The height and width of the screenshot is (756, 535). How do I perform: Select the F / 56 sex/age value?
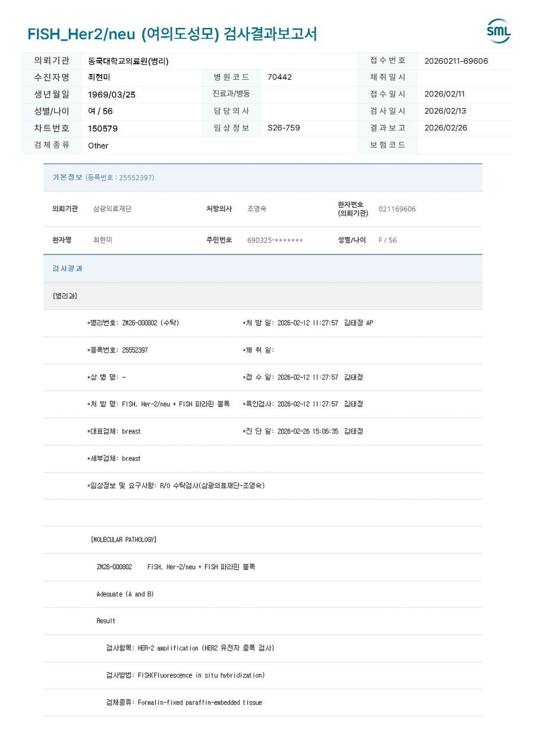[388, 240]
